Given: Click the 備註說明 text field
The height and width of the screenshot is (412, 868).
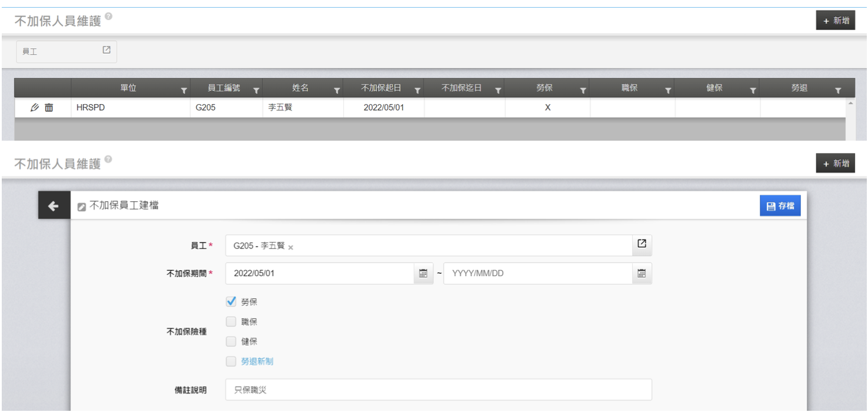Looking at the screenshot, I should pyautogui.click(x=438, y=390).
